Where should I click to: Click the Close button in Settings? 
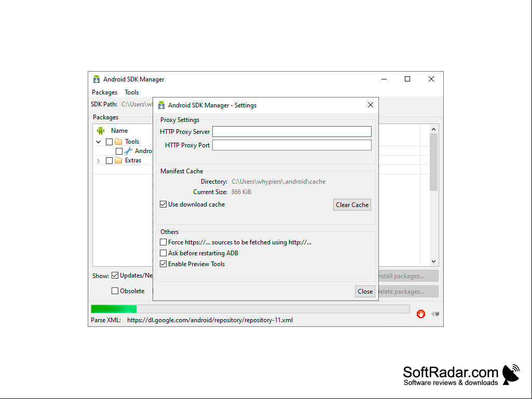(365, 292)
